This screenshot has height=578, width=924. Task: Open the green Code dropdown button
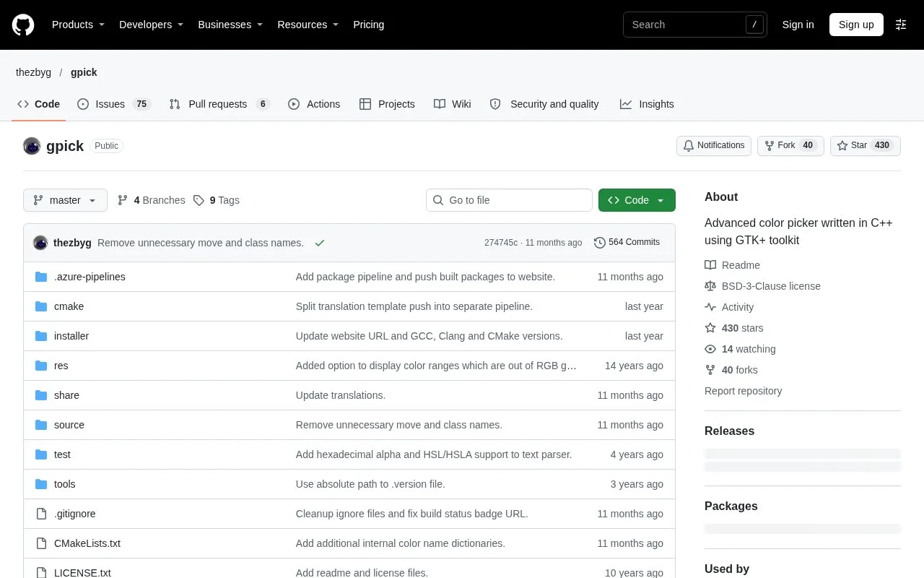637,200
